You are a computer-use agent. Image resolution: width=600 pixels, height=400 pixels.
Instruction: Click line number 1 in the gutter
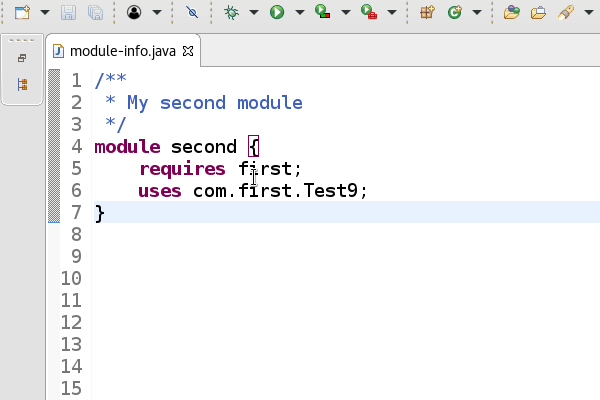pyautogui.click(x=77, y=80)
